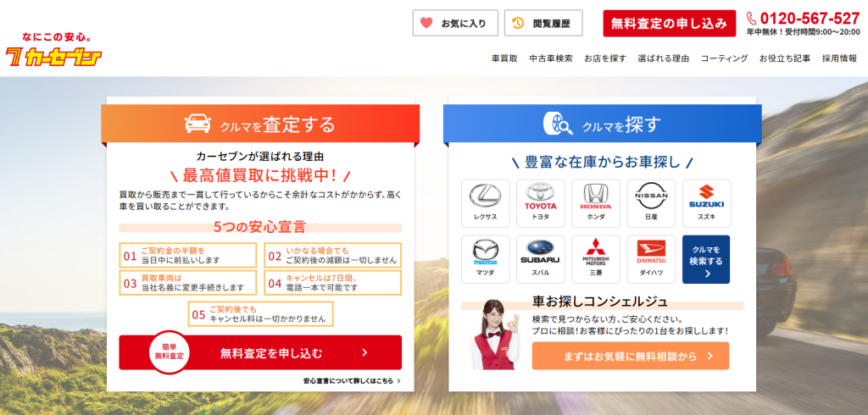Click the クルマを査定する orange header
The width and height of the screenshot is (868, 415).
pyautogui.click(x=260, y=124)
